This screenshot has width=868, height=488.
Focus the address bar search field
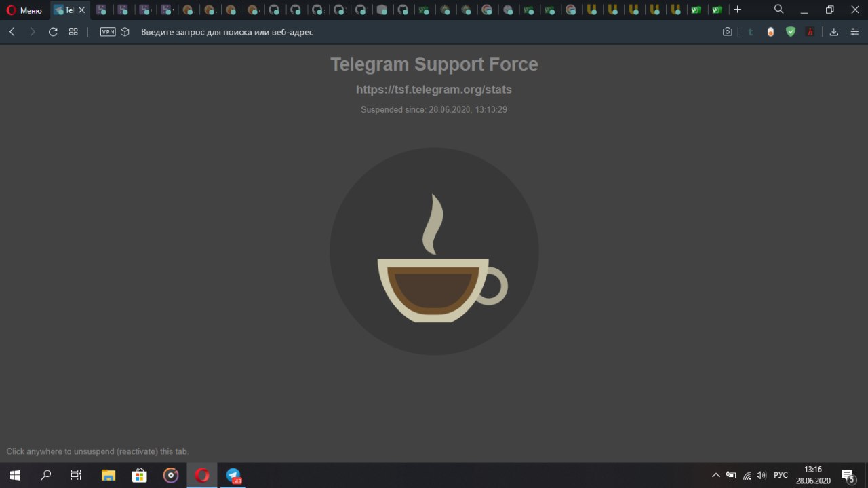427,32
